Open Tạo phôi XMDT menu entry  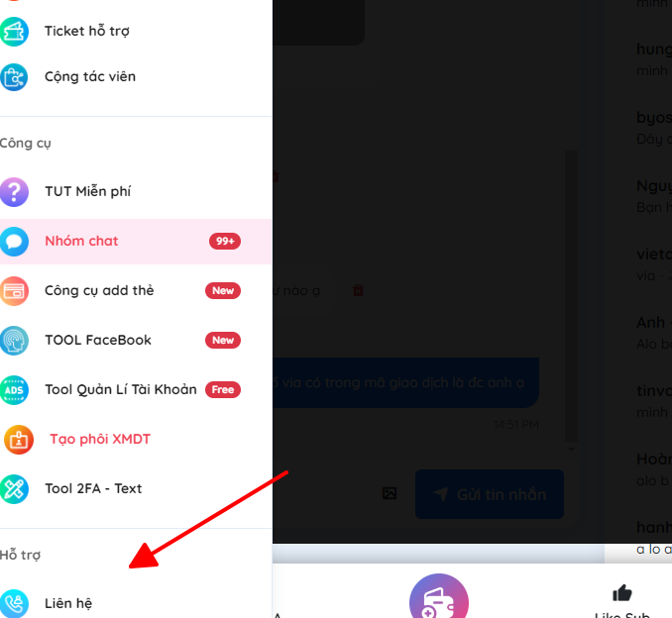point(136,440)
